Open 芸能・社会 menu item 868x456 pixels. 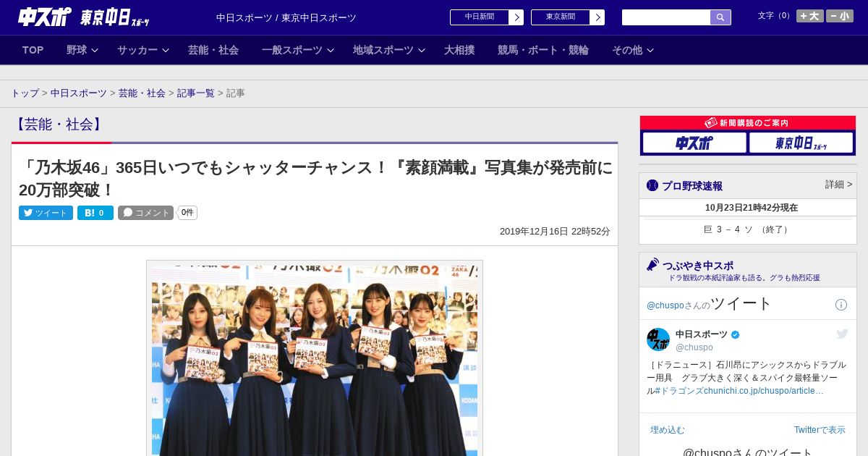click(213, 50)
